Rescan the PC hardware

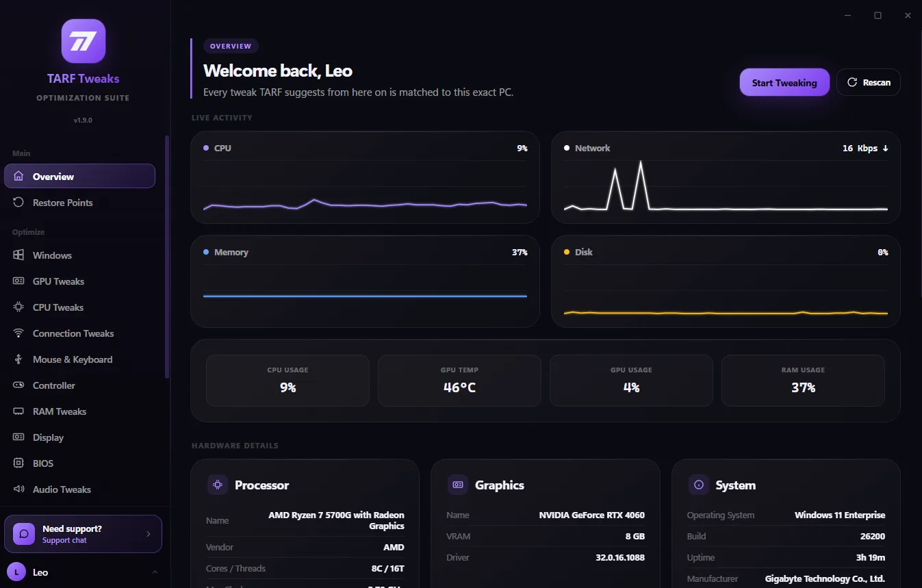click(869, 82)
